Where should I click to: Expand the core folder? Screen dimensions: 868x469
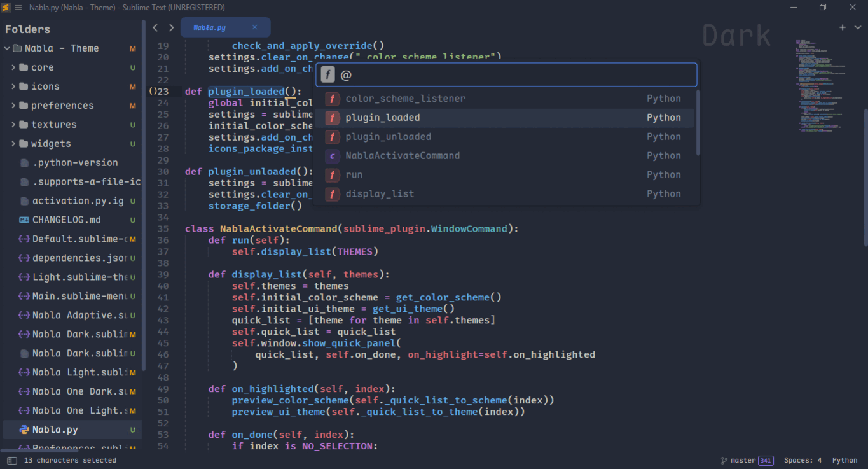(13, 67)
